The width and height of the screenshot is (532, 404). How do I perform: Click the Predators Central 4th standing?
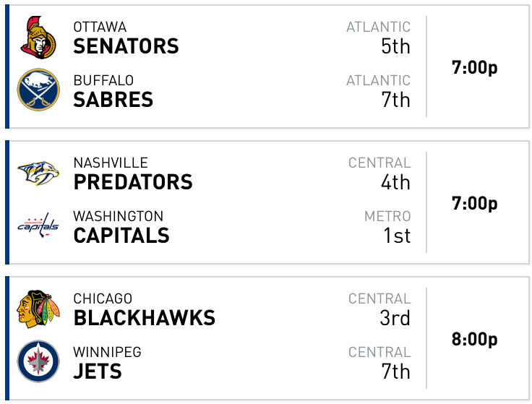[x=379, y=173]
